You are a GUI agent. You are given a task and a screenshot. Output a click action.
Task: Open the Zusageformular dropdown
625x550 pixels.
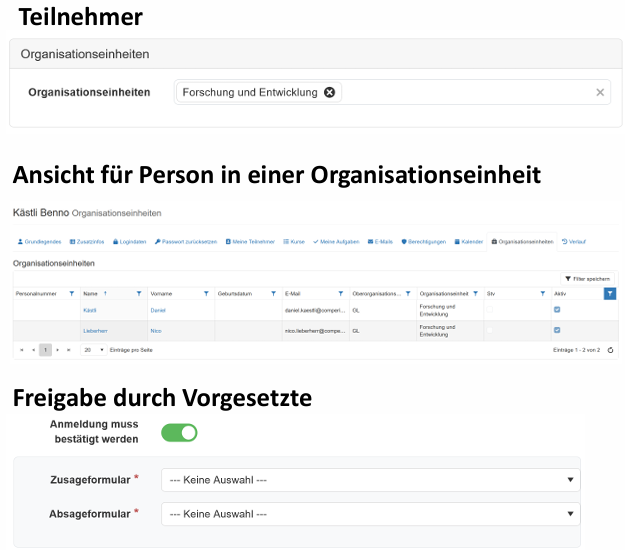371,480
